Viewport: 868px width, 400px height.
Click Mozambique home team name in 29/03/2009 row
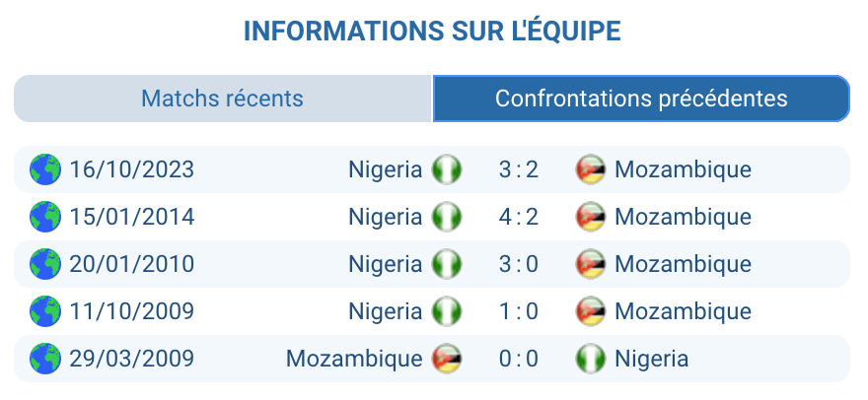pyautogui.click(x=354, y=359)
